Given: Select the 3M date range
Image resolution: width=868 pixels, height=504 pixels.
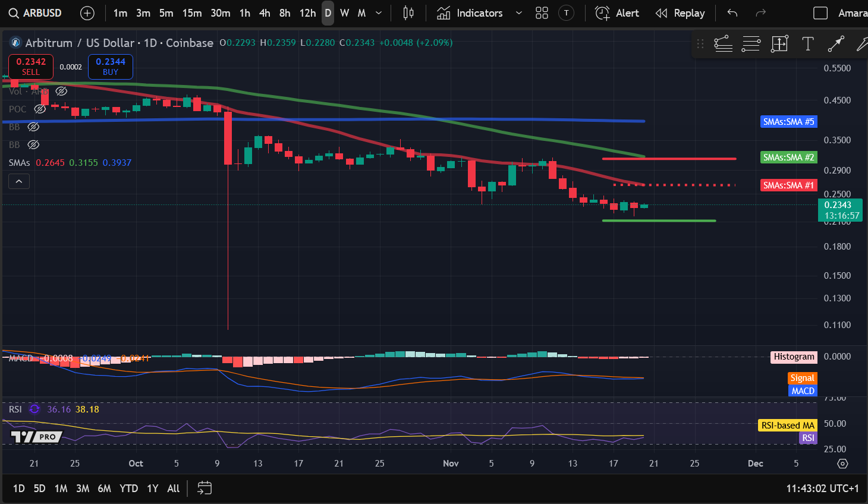Looking at the screenshot, I should (83, 488).
